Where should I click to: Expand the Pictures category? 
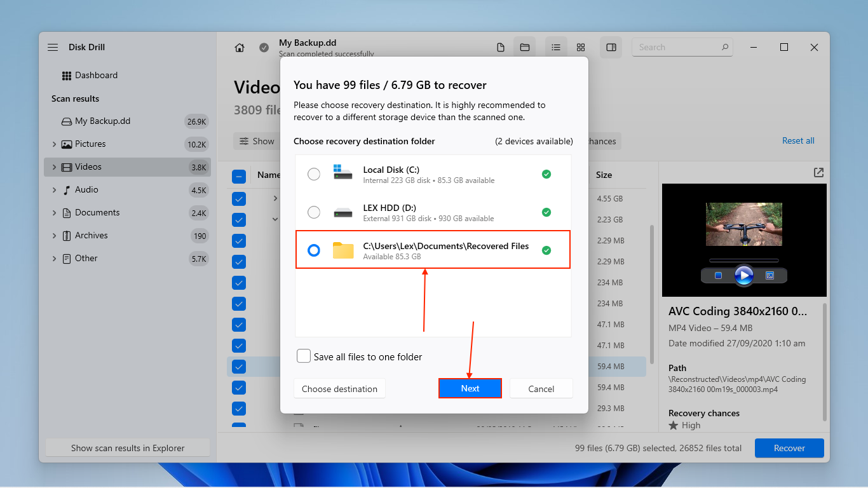pos(55,144)
